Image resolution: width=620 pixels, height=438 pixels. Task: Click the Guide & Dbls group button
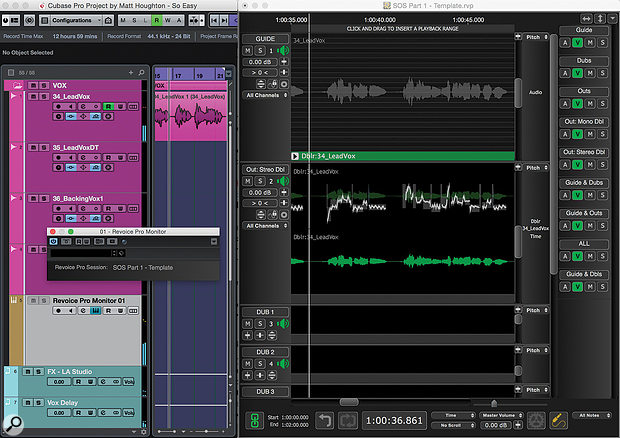click(584, 274)
